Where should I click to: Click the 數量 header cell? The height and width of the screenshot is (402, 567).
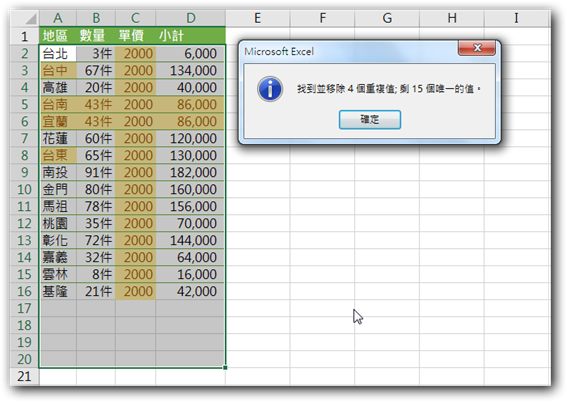pos(96,36)
